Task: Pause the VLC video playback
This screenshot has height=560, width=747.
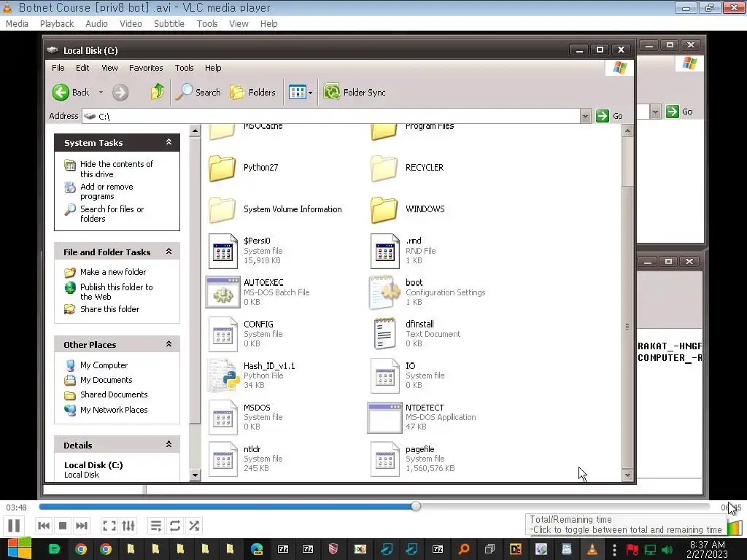Action: pos(14,526)
